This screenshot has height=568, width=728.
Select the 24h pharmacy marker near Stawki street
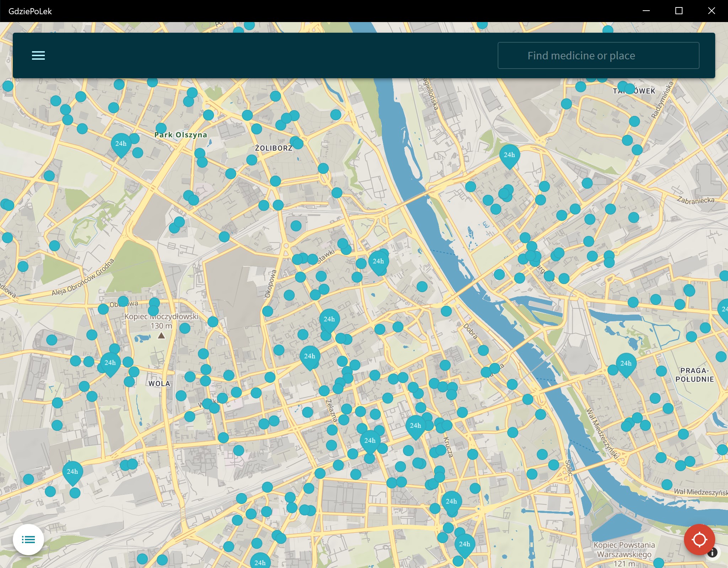pyautogui.click(x=378, y=262)
